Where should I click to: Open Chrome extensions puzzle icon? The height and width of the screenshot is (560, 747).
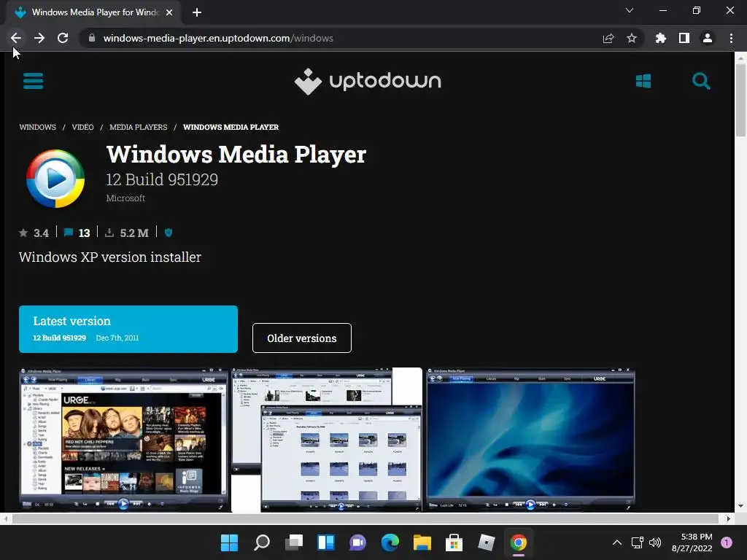661,38
